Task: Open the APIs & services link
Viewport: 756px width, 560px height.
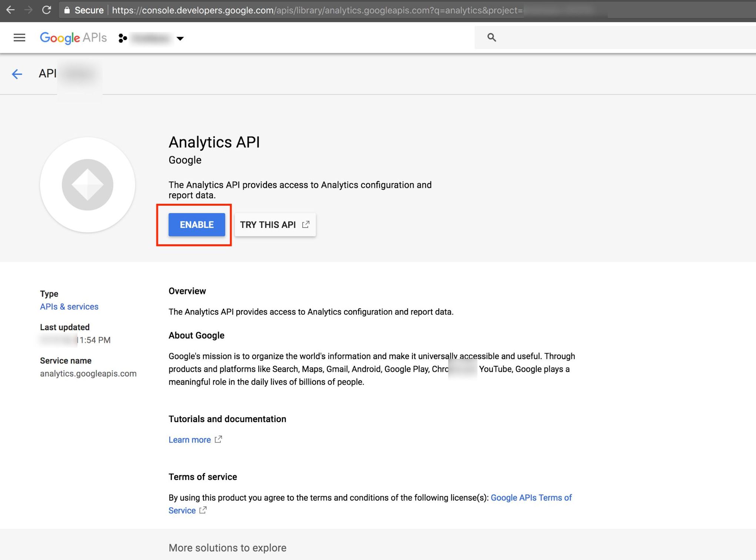Action: [x=69, y=307]
